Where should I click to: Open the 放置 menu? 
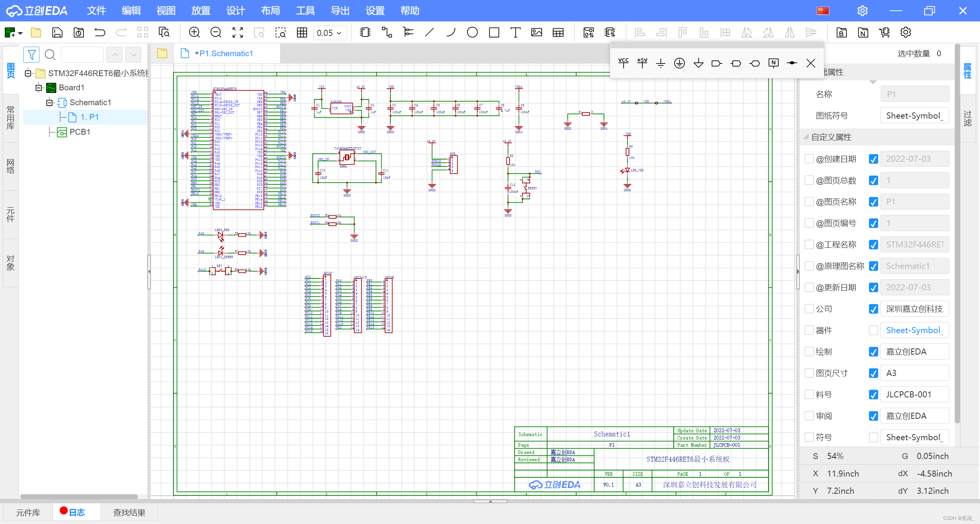(x=201, y=11)
